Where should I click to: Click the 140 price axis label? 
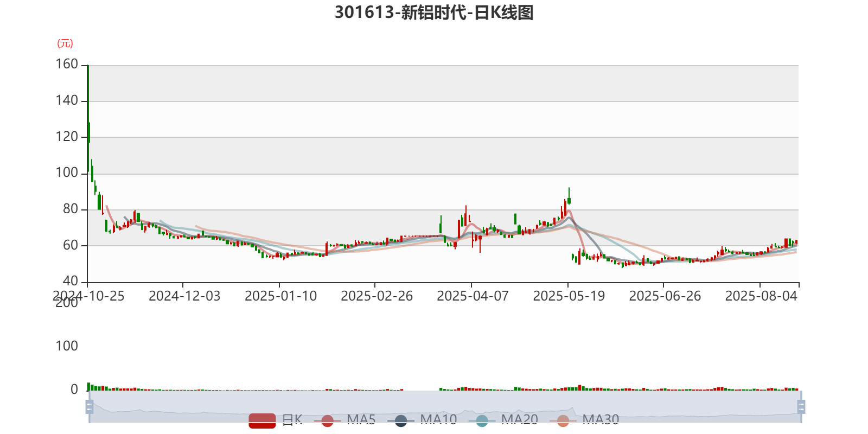tap(67, 100)
